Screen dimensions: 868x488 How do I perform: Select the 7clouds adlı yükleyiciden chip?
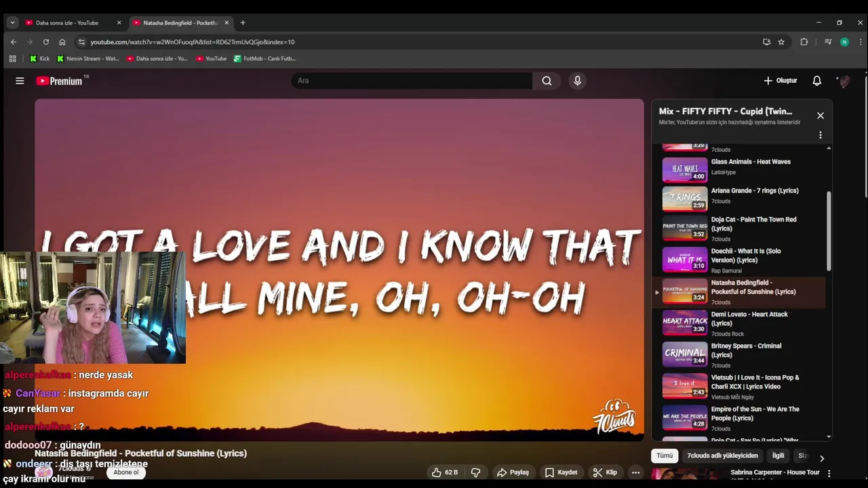pos(722,456)
